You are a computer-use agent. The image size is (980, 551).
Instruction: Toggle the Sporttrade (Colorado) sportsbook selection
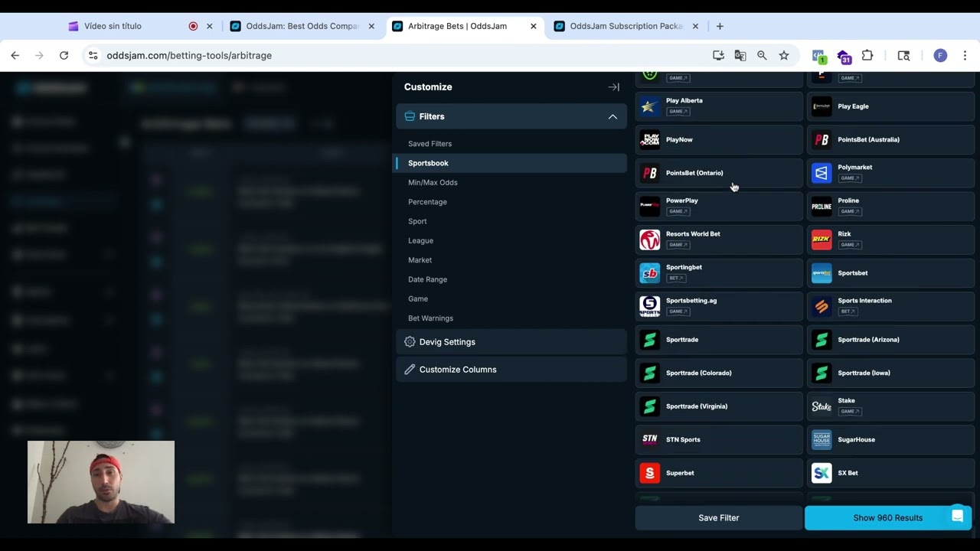(x=718, y=373)
